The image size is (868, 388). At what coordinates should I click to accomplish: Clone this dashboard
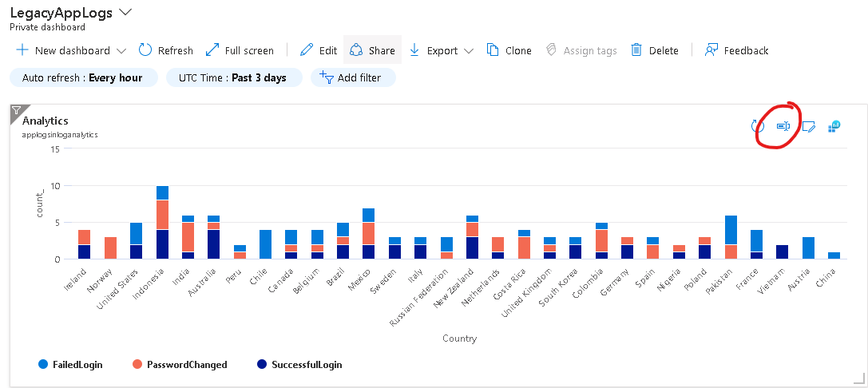509,50
